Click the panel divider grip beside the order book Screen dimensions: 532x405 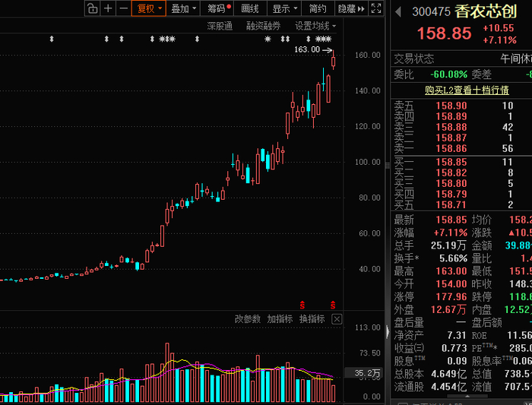click(388, 166)
